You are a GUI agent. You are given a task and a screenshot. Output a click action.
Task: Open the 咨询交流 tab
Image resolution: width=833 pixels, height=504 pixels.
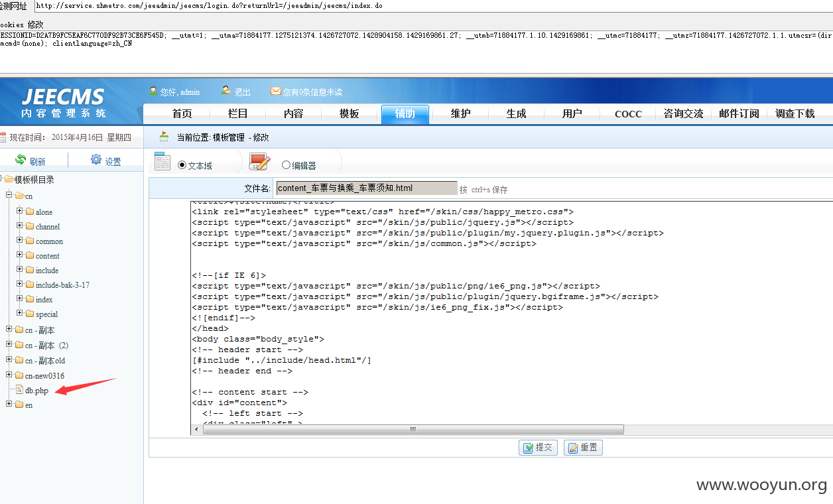click(x=684, y=114)
